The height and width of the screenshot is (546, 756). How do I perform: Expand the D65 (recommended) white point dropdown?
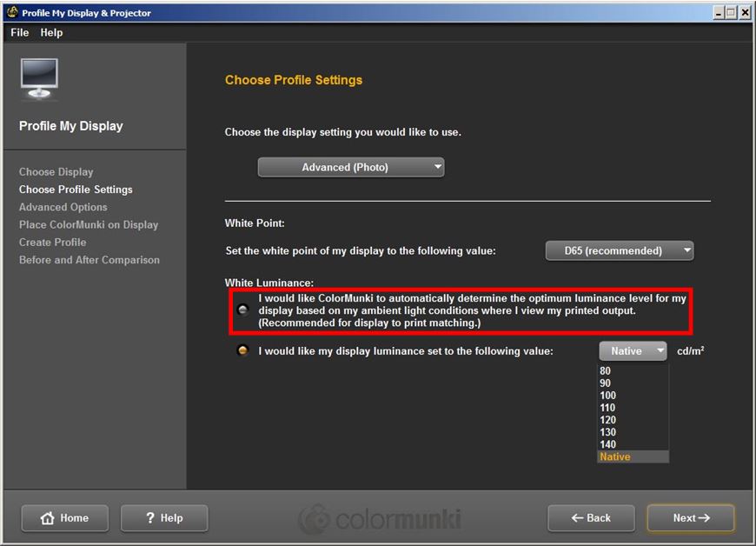coord(620,250)
